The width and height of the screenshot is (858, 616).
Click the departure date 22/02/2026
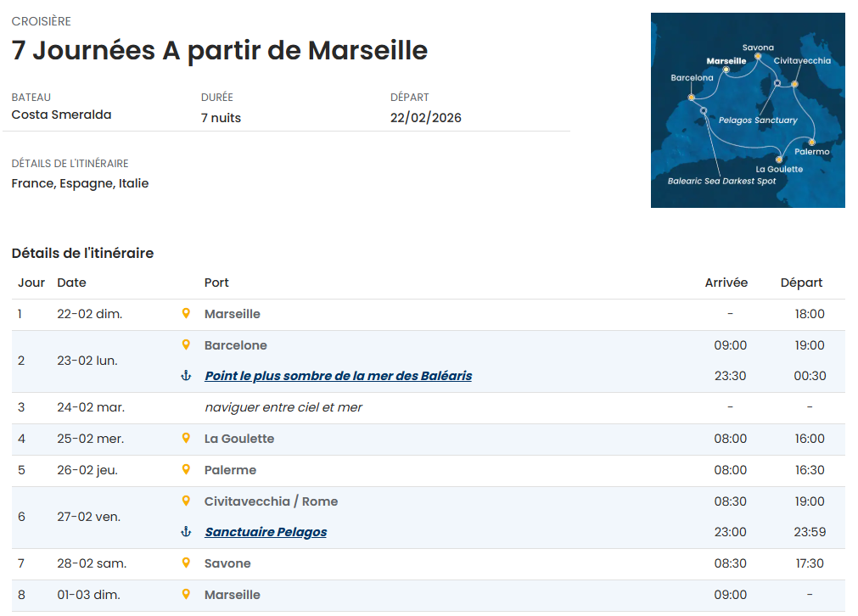click(x=426, y=118)
